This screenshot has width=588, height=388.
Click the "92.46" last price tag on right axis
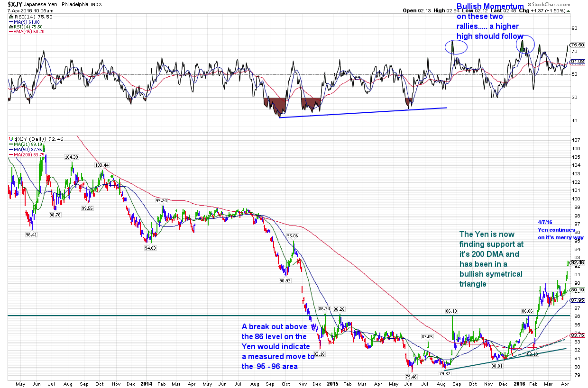[578, 262]
